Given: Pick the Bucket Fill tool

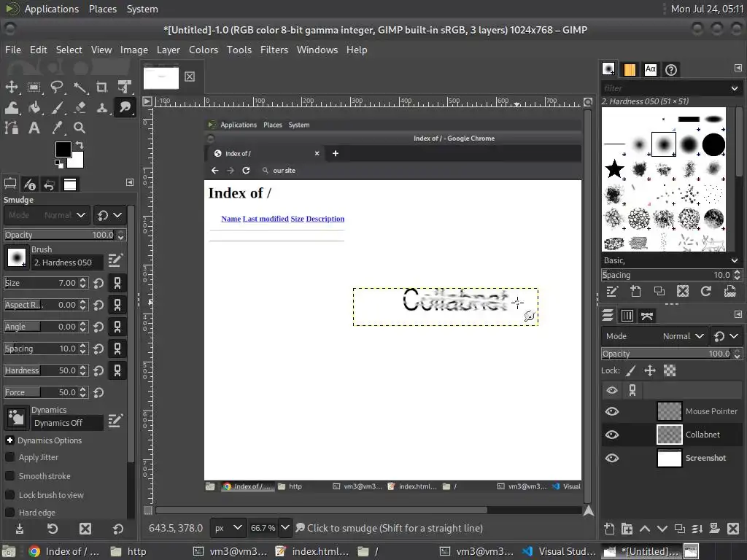Looking at the screenshot, I should [34, 107].
